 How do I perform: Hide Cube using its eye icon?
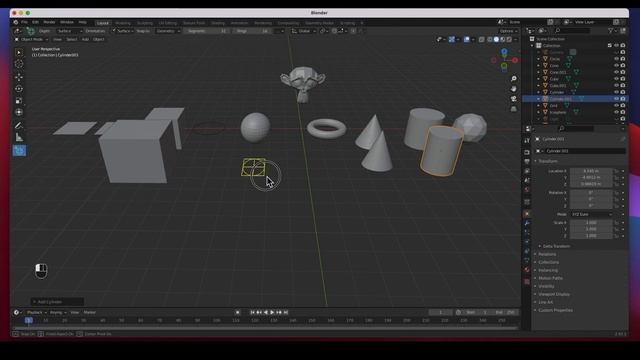coord(616,79)
